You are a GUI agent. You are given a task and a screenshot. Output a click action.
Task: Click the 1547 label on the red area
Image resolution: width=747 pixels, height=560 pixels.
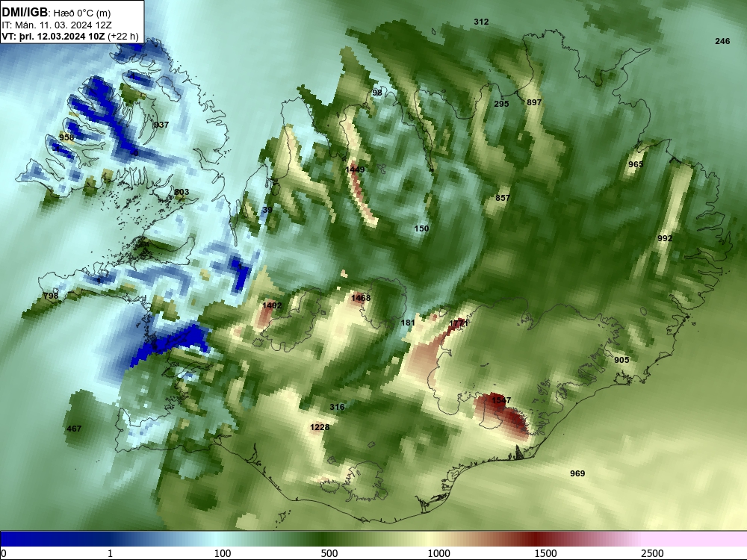point(501,400)
